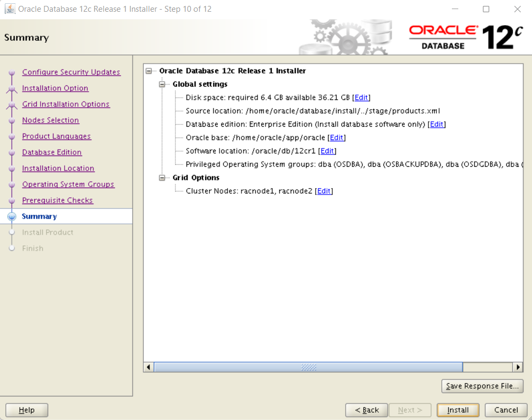532x420 pixels.
Task: Go to Operating System Groups step
Action: click(68, 184)
